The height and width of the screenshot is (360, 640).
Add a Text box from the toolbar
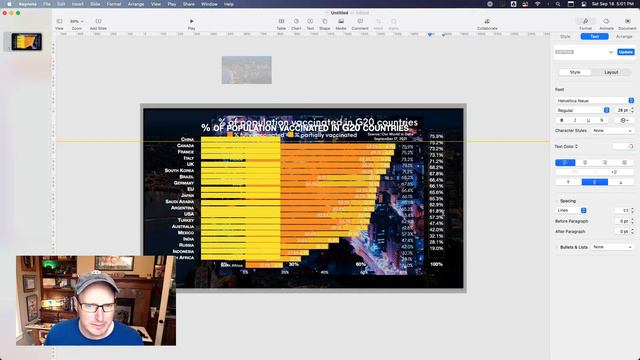click(310, 24)
